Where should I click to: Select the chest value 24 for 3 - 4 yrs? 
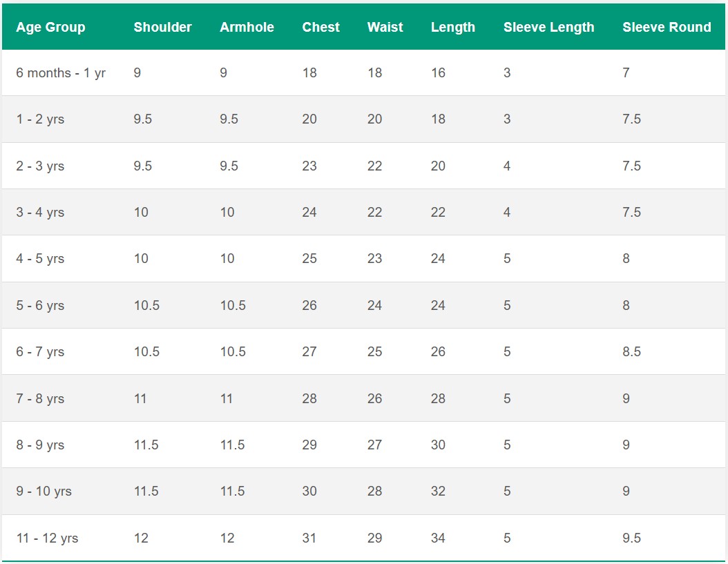309,212
